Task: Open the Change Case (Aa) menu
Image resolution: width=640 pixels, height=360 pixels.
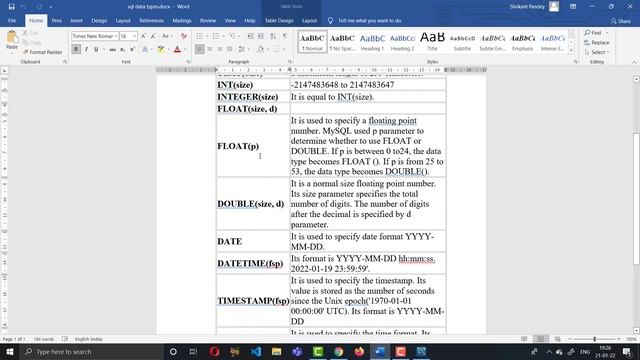Action: (167, 36)
